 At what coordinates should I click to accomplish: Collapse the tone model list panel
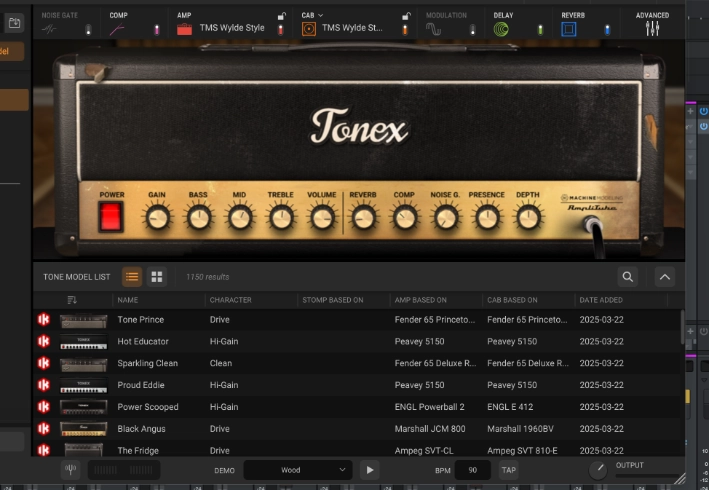pos(665,277)
